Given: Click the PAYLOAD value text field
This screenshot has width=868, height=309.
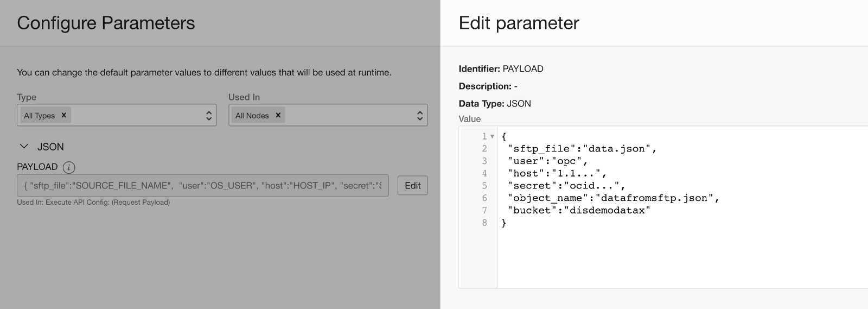Looking at the screenshot, I should [x=202, y=186].
